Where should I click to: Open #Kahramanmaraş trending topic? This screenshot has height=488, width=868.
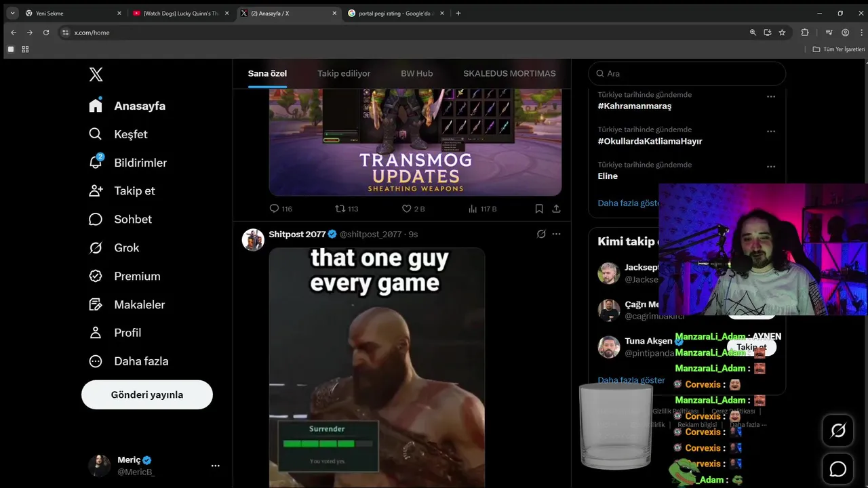coord(634,106)
